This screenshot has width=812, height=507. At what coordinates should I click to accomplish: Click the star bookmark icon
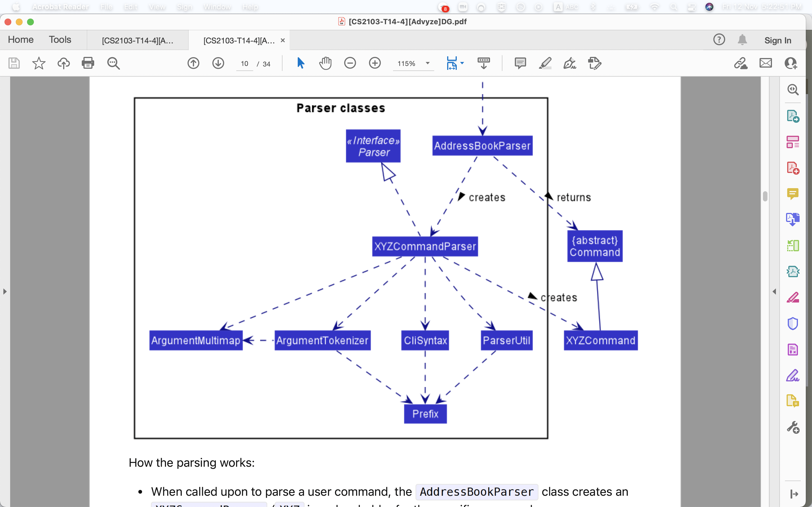pyautogui.click(x=39, y=63)
